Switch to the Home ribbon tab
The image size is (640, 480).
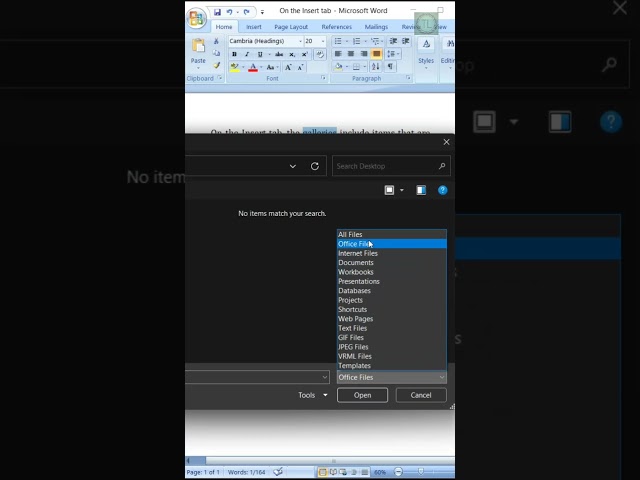coord(224,27)
